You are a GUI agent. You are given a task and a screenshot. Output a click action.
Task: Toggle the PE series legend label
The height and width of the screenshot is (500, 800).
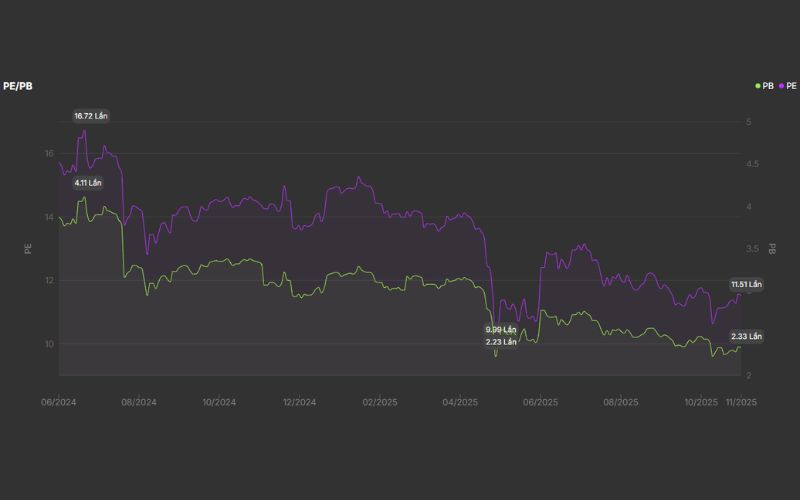[x=791, y=86]
